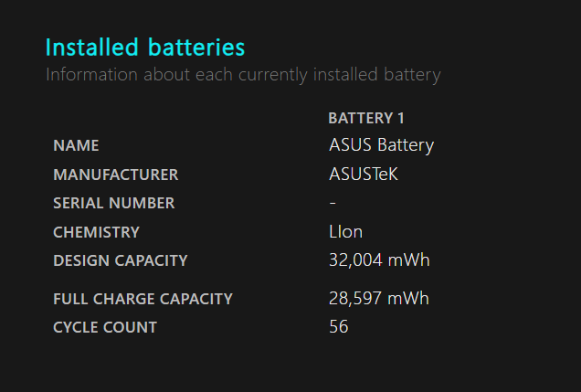Select the 32,004 mWh design capacity value
This screenshot has height=392, width=581.
click(x=379, y=260)
